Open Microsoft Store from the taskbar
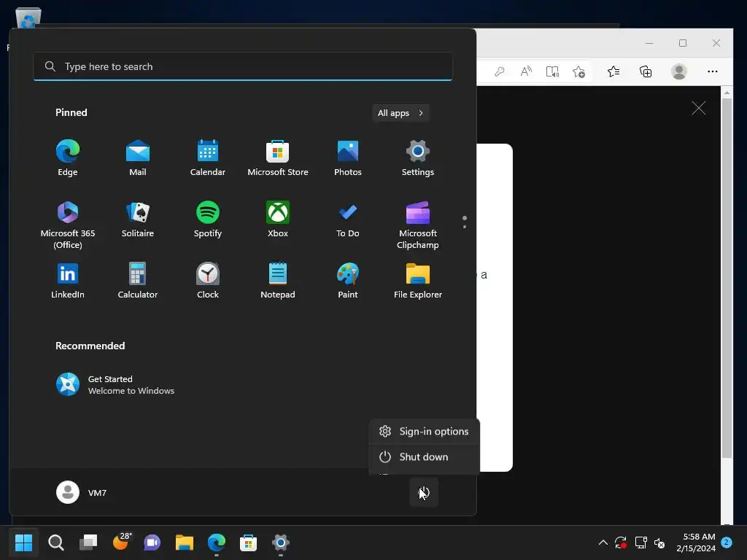This screenshot has width=747, height=560. tap(248, 542)
